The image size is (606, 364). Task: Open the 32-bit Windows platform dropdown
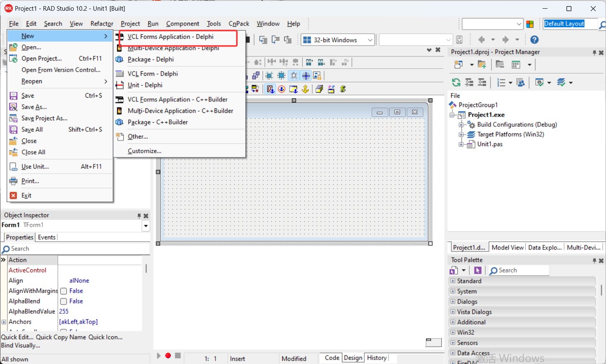370,40
